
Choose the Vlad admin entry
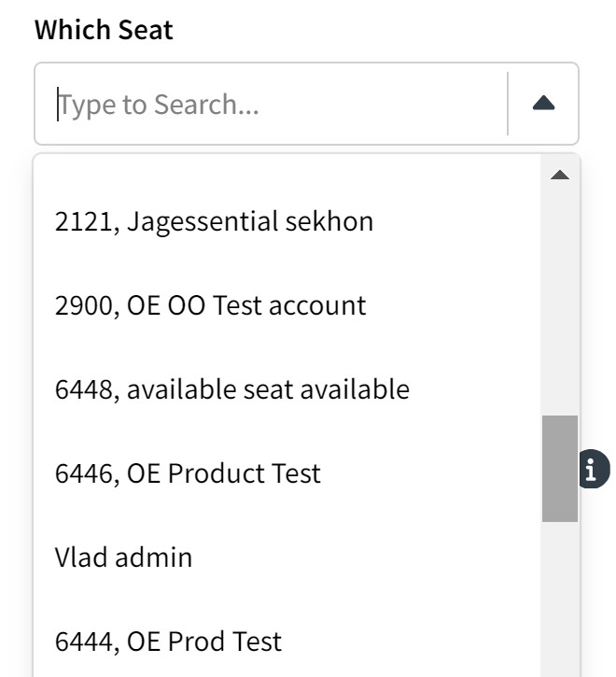coord(123,557)
